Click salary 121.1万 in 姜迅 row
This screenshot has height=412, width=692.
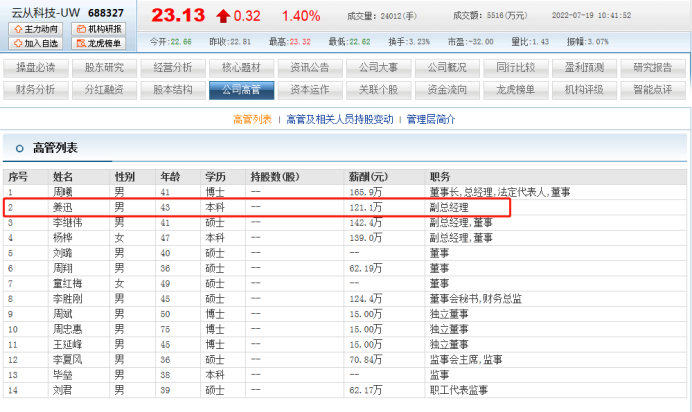pyautogui.click(x=366, y=207)
